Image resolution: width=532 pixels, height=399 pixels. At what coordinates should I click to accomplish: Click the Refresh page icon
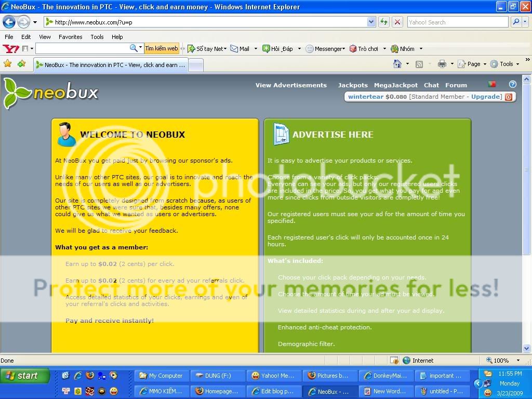[384, 22]
